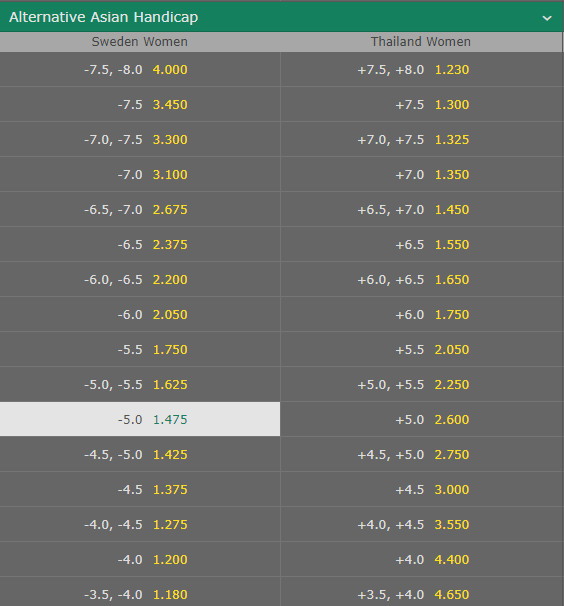Choose Thailand +7.0 at 1.350
Screen dimensions: 564x606
click(421, 174)
